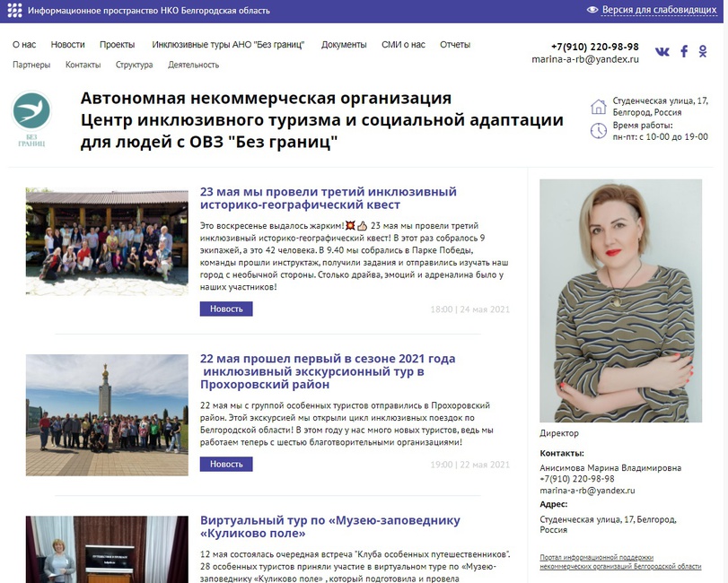
Task: Open the Версия для слабовидящих link
Action: [x=659, y=10]
